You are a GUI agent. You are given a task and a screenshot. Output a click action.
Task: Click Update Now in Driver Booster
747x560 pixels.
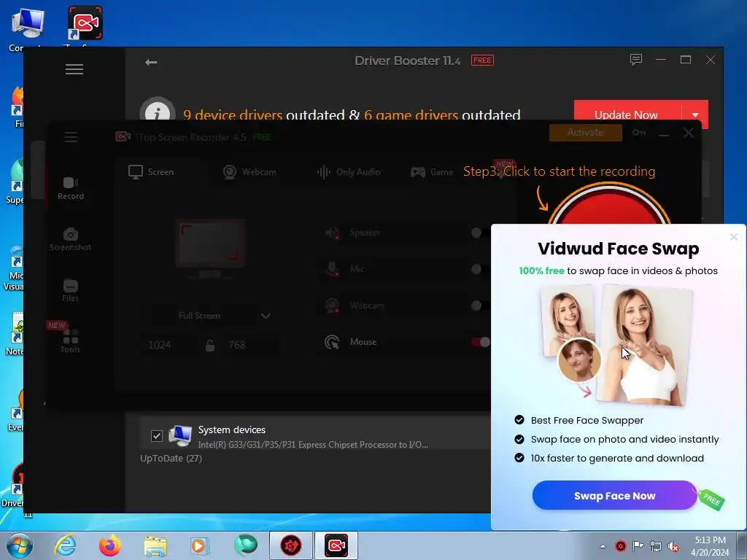(627, 114)
